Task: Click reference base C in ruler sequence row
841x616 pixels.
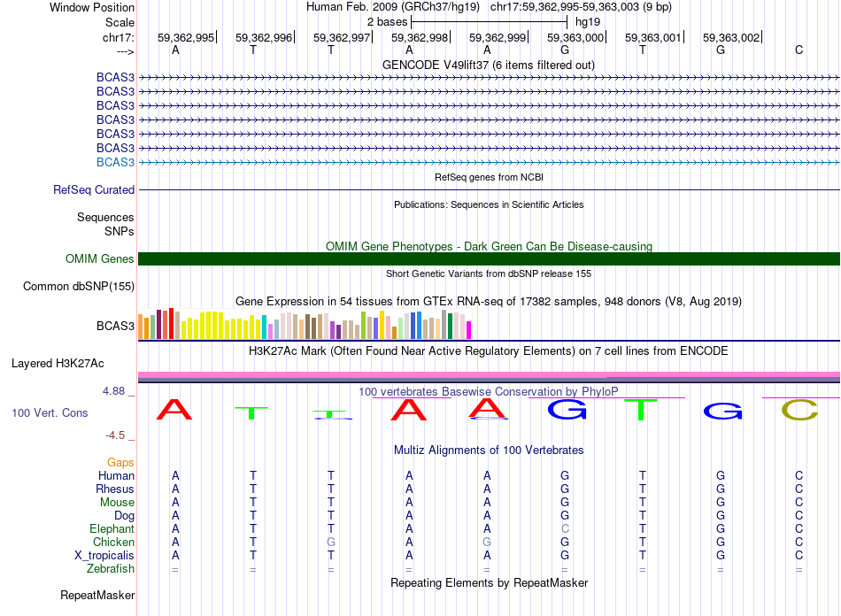Action: tap(799, 50)
